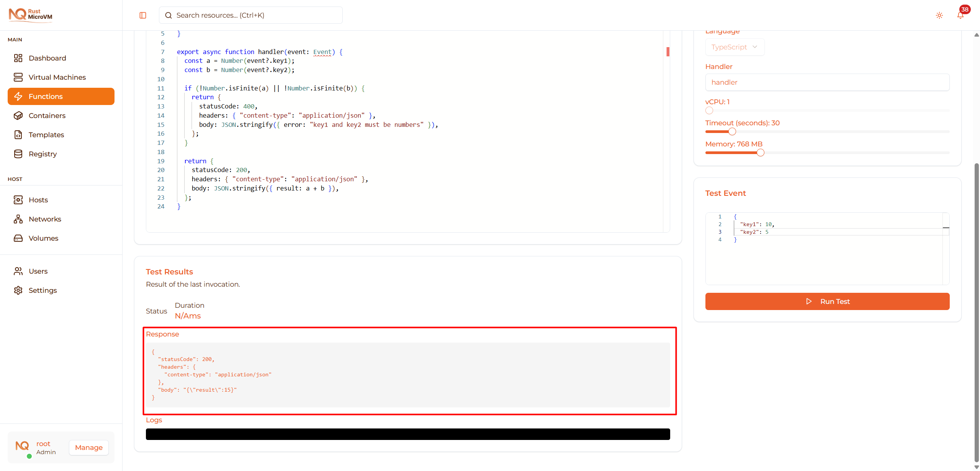
Task: Switch to the Functions tab
Action: point(46,96)
